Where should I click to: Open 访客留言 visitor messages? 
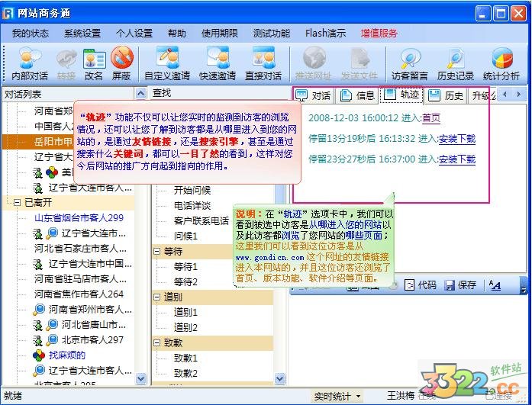click(x=410, y=64)
